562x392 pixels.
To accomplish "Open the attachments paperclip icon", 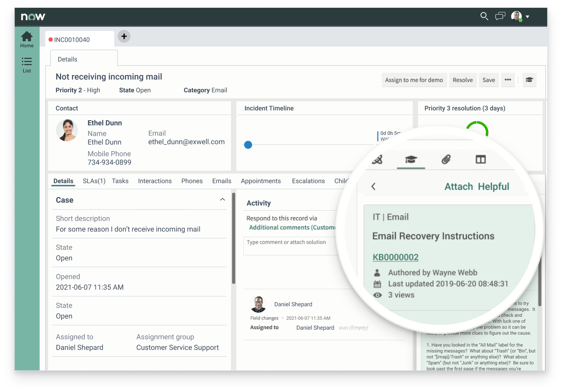I will coord(446,159).
